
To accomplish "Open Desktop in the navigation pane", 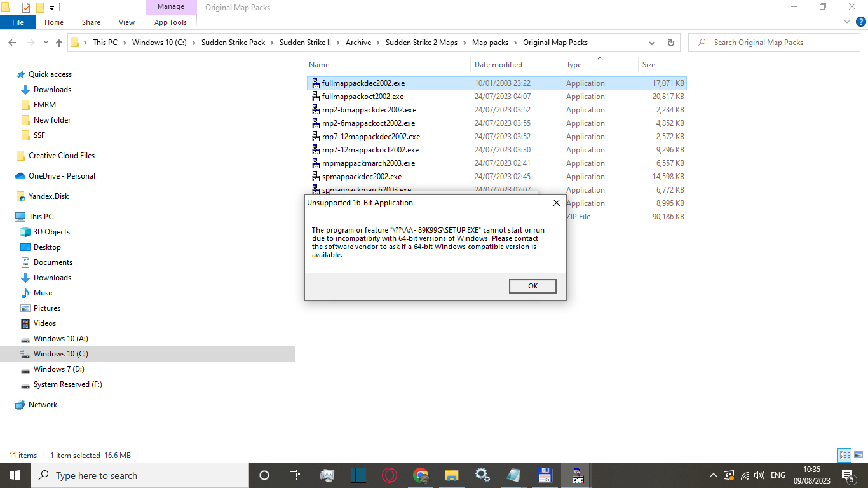I will 47,247.
